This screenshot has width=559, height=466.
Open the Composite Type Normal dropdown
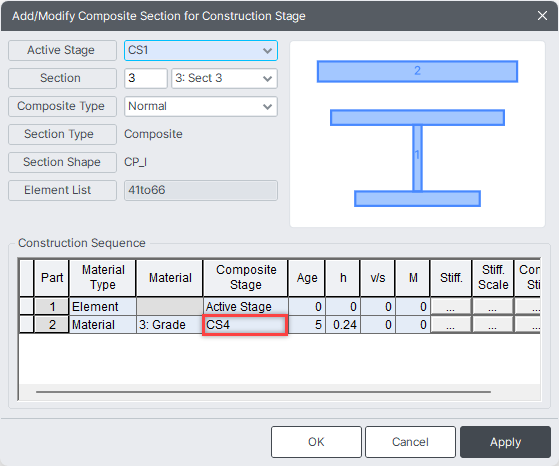coord(201,106)
